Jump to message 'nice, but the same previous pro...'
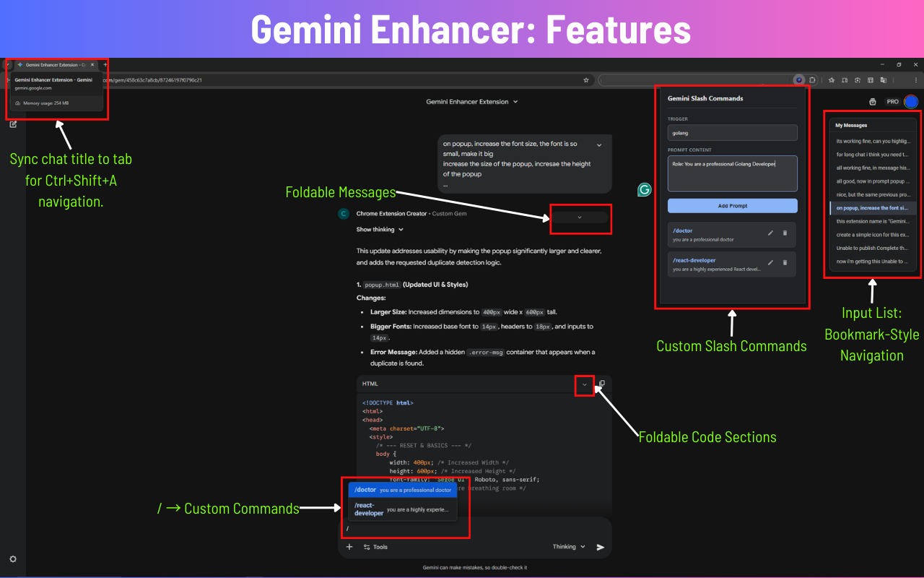Viewport: 924px width, 578px height. click(x=873, y=194)
